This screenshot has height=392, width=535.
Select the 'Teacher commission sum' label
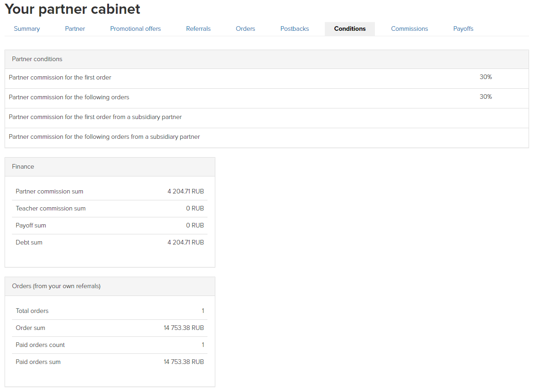(x=51, y=209)
